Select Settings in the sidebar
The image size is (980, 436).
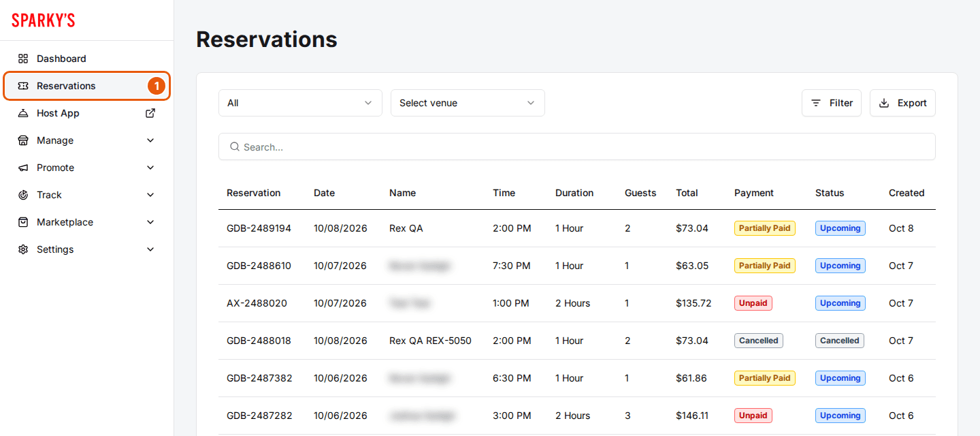point(86,249)
